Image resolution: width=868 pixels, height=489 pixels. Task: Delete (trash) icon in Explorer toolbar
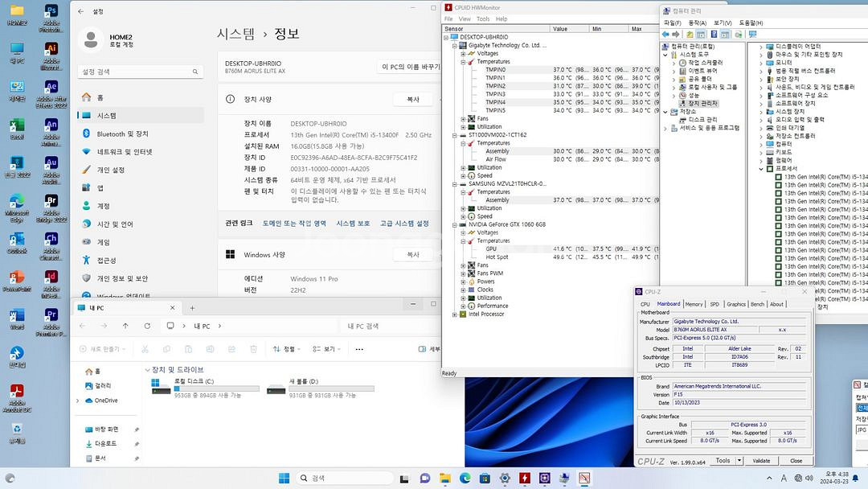[x=253, y=349]
